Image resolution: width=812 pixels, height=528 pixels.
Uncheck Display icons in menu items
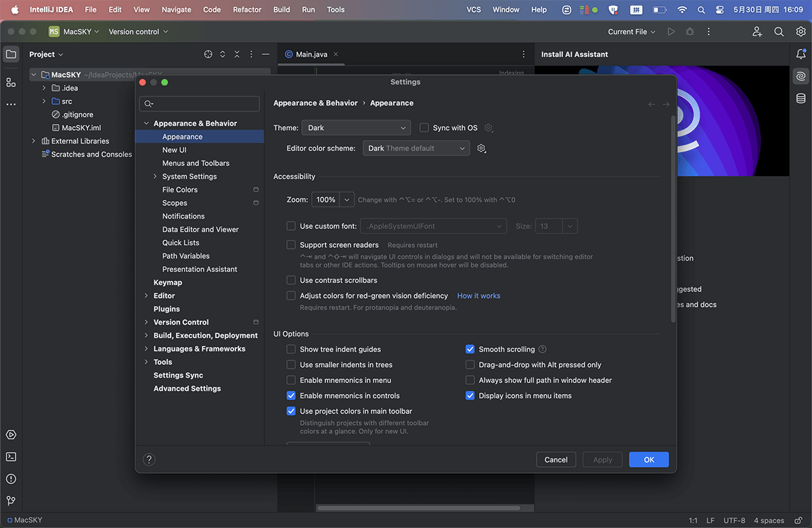470,396
